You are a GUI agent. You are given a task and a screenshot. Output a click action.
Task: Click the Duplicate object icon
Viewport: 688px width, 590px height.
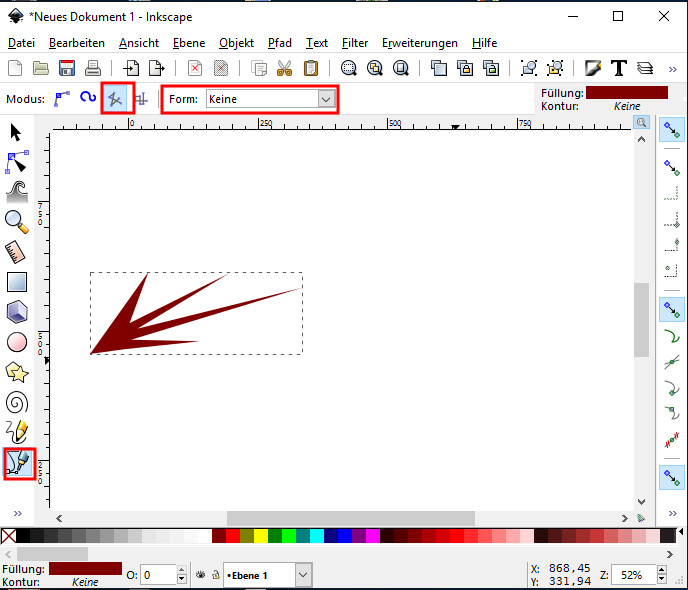click(x=438, y=68)
